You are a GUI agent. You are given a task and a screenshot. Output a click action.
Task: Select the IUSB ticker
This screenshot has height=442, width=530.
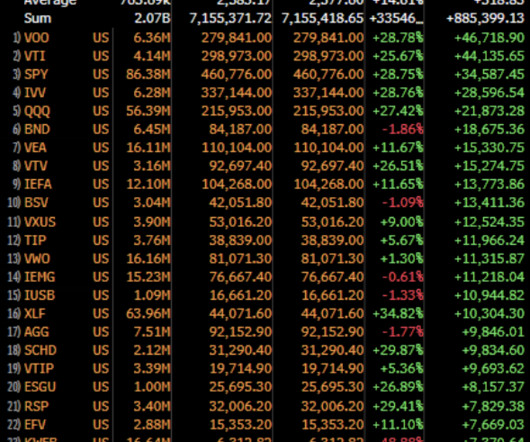[40, 295]
